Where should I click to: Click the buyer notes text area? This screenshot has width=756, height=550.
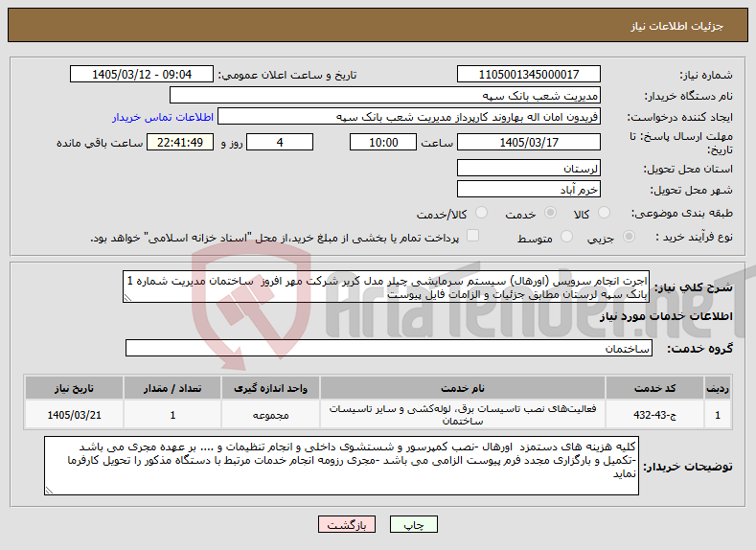341,466
